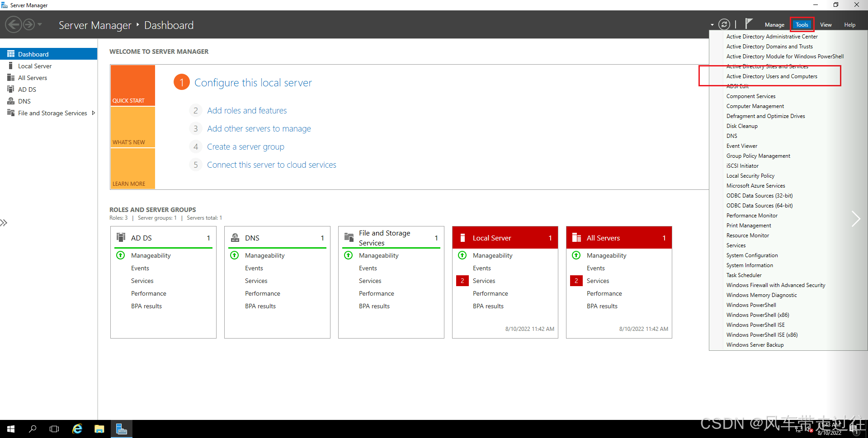Choose Computer Management from Tools menu

click(755, 106)
